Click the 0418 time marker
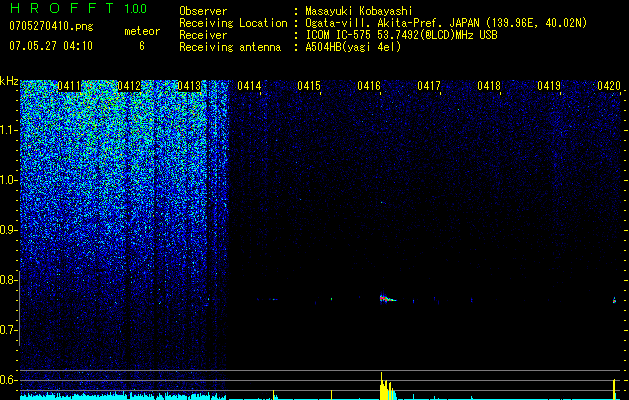This screenshot has width=629, height=400. (x=489, y=86)
